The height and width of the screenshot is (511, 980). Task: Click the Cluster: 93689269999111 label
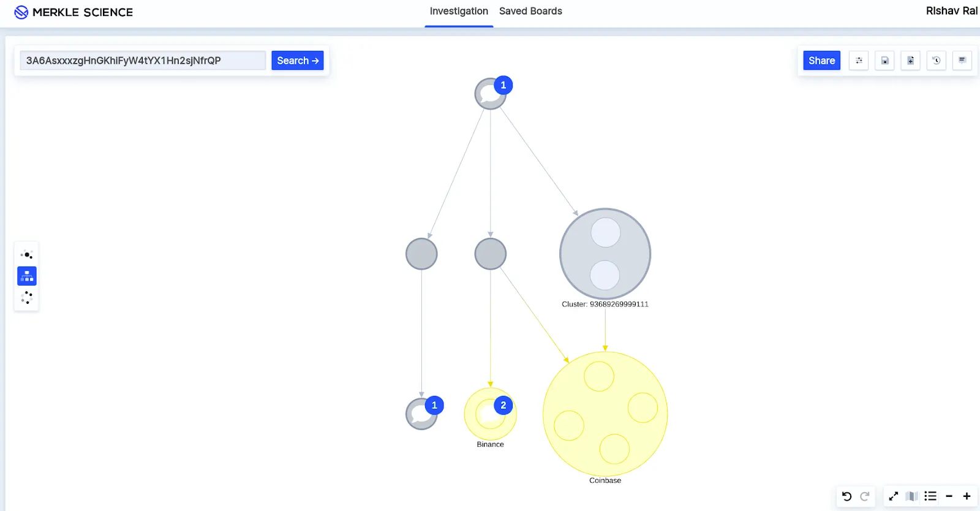(x=605, y=304)
